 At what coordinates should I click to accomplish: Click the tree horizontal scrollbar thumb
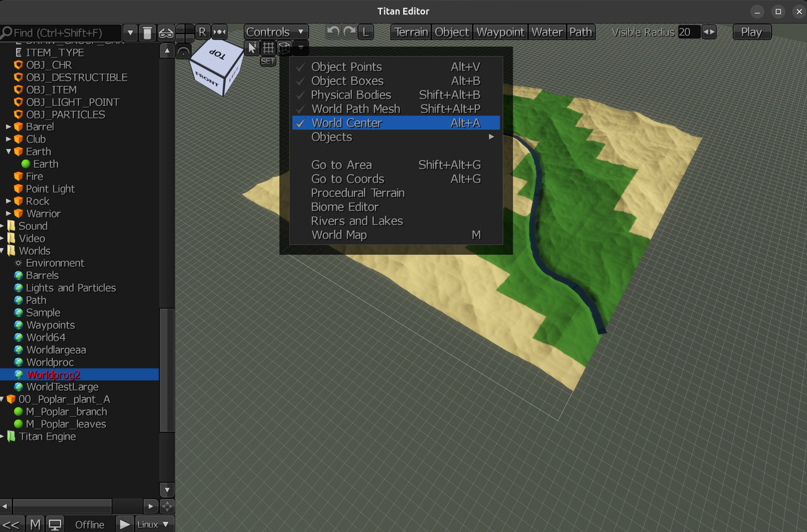62,506
